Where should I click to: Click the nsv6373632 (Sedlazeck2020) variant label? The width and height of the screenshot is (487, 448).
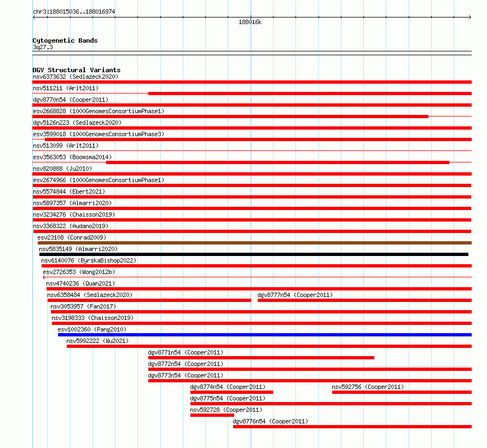pos(76,77)
